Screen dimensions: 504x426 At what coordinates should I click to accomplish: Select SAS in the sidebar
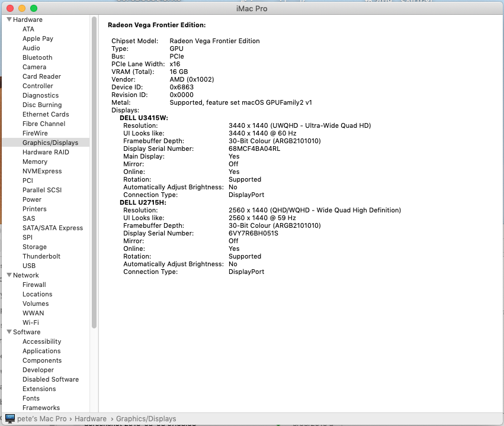point(28,218)
